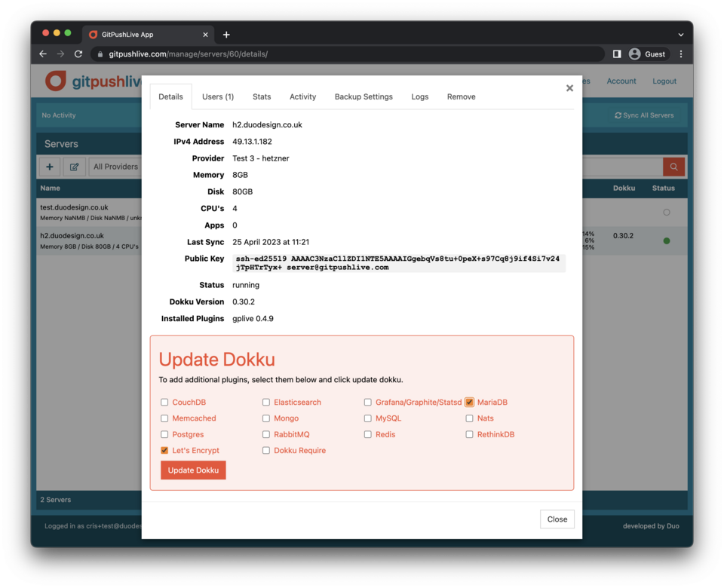Click empty status circle for test.duodesign.co.uk
724x588 pixels.
666,213
